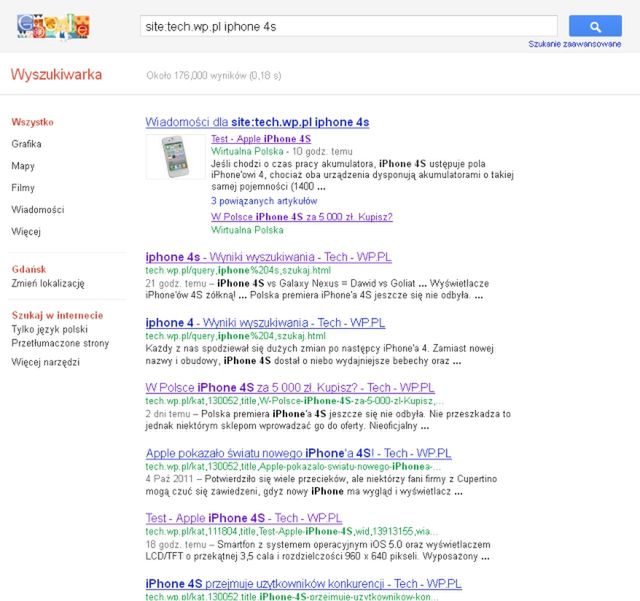Open result 'Test - Apple iPhone 4S - Tech - WP.PL'
Screen dimensions: 640x601
244,518
